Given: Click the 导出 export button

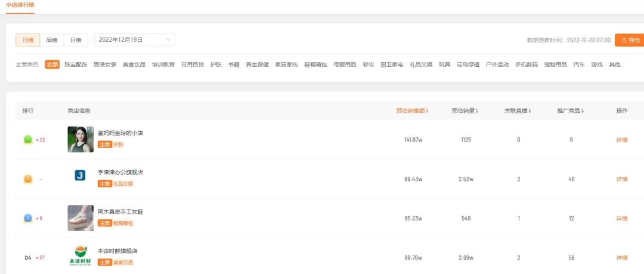Looking at the screenshot, I should pos(630,40).
